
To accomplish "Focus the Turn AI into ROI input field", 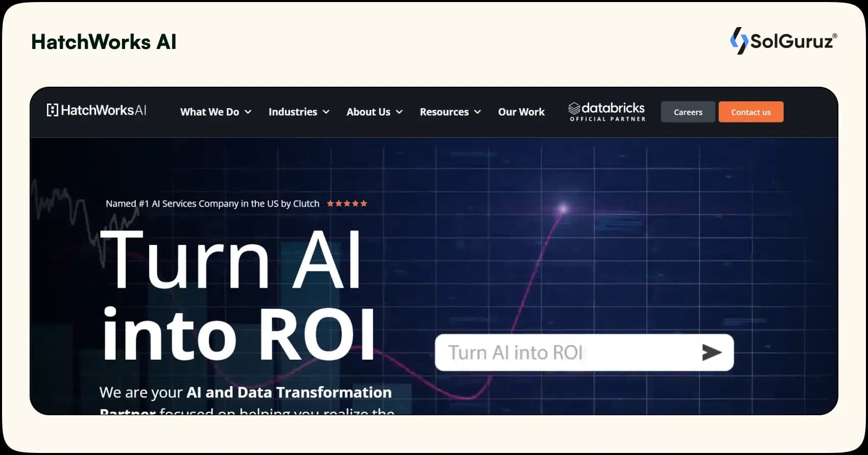I will tap(584, 352).
